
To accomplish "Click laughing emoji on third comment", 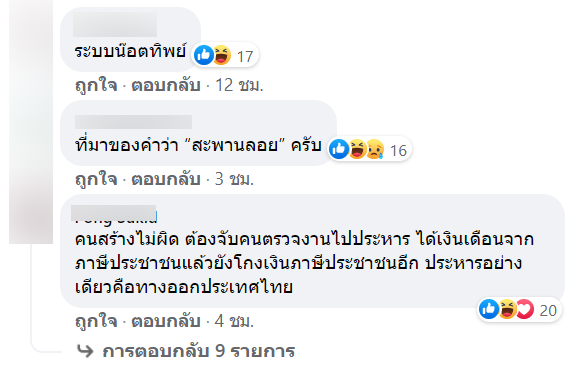I will [x=507, y=309].
